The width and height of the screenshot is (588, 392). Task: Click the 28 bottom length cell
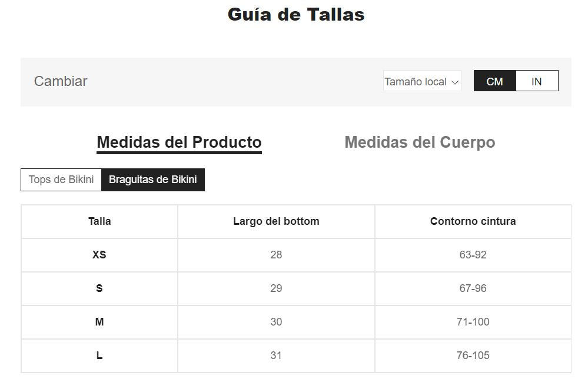click(x=276, y=255)
